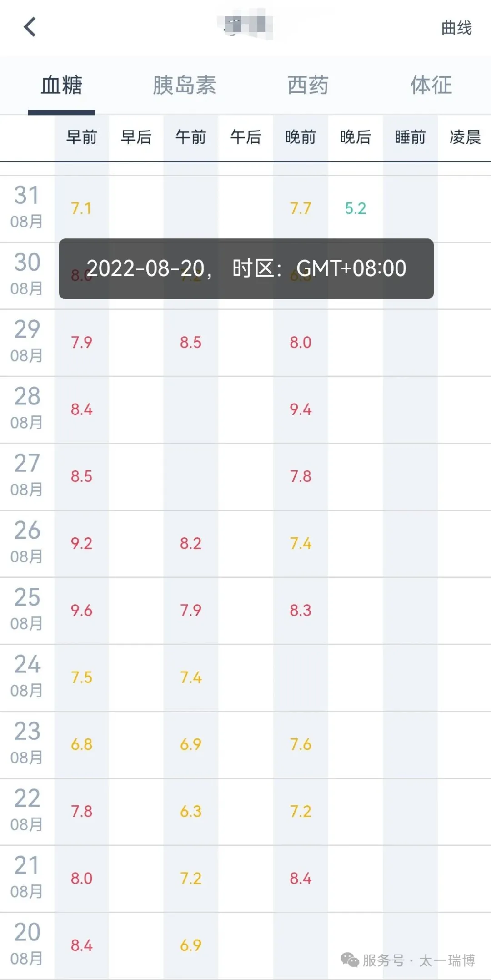Tap the 8.4 晚前 reading on August 21
The image size is (491, 980).
(x=301, y=878)
